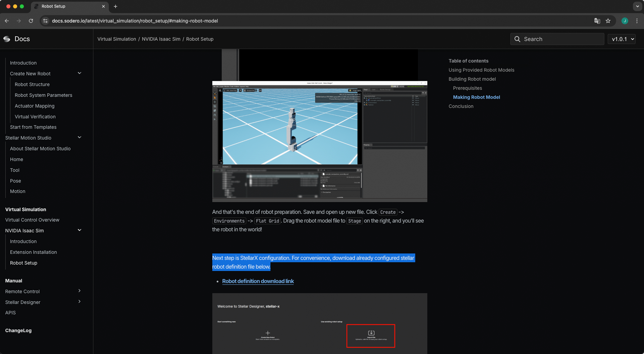644x354 pixels.
Task: Open the Pose sidebar item
Action: [x=15, y=181]
